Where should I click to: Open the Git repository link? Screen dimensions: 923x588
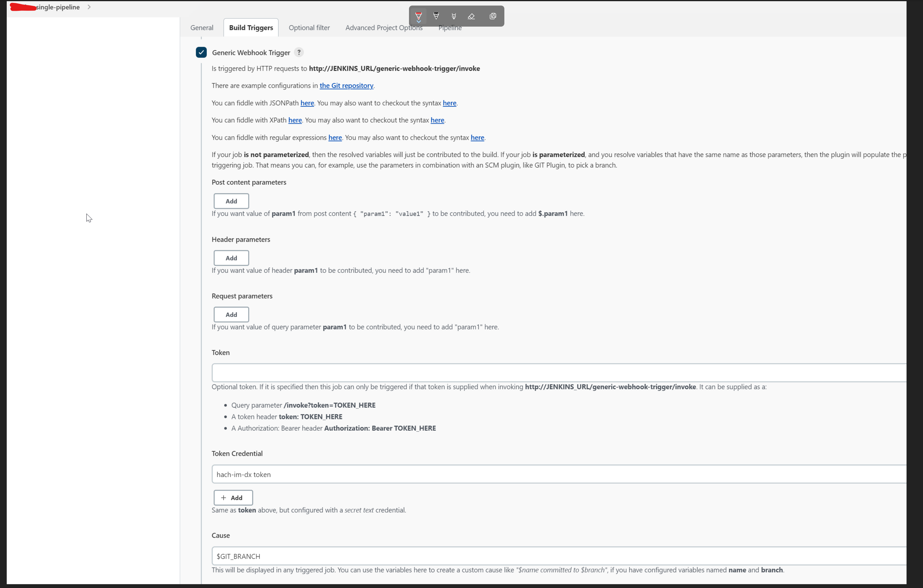[x=346, y=86]
